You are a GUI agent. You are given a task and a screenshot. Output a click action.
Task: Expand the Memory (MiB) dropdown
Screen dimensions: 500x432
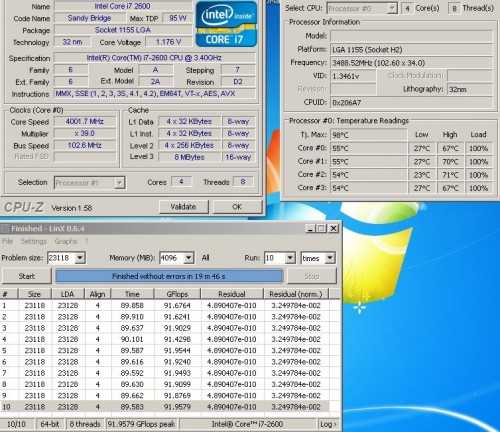188,258
